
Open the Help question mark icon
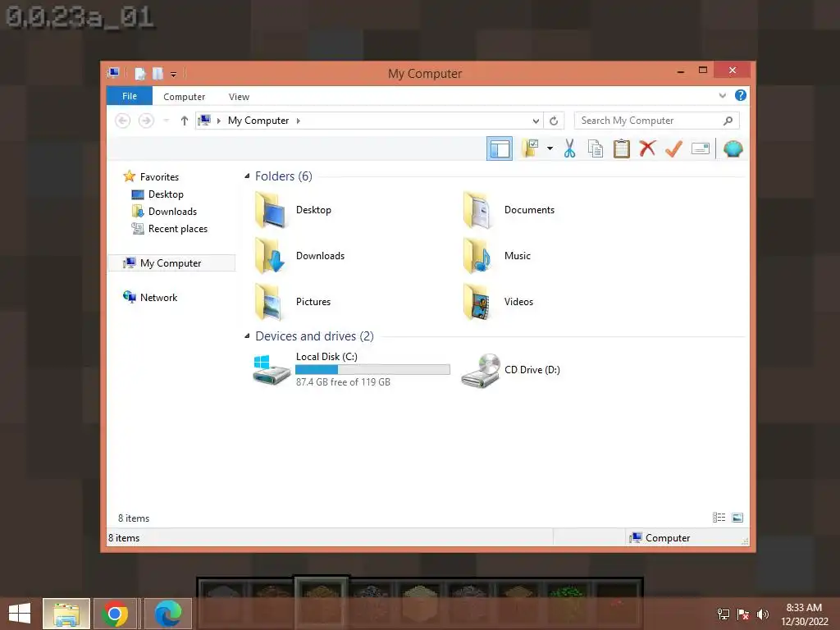741,95
